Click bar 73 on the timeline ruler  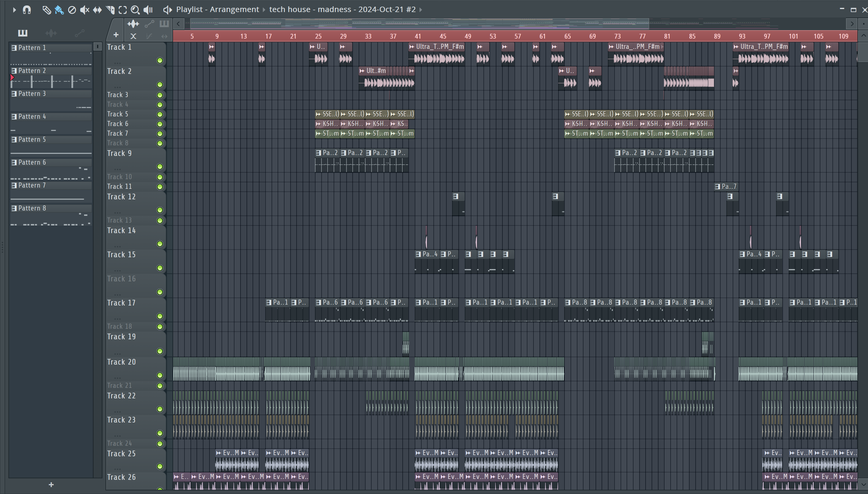tap(618, 36)
